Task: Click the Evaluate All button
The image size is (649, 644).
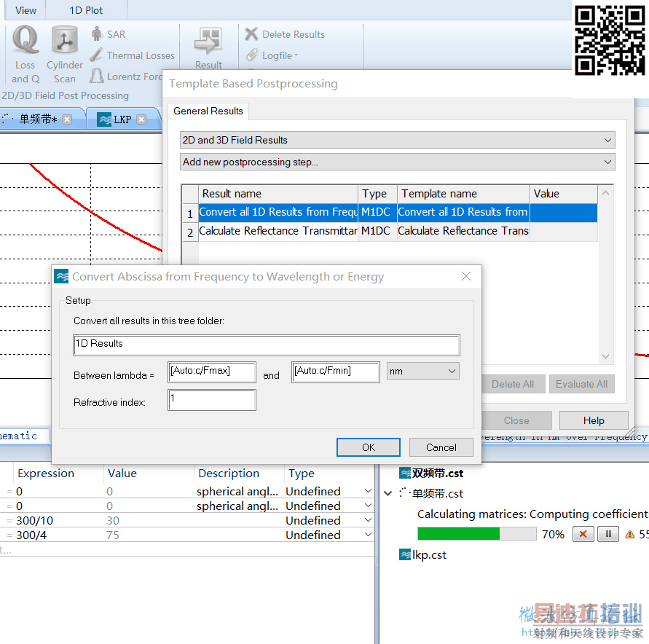Action: tap(581, 384)
